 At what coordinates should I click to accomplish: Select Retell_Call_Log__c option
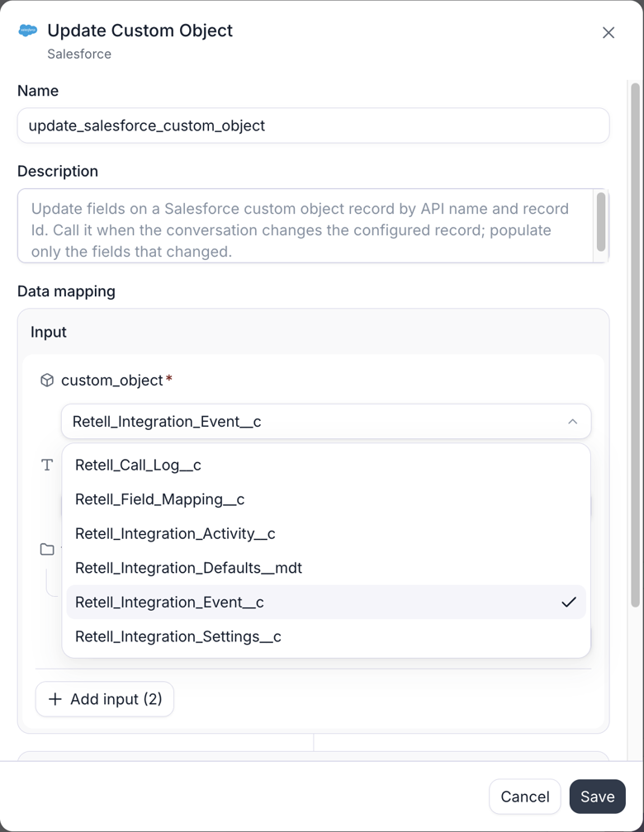pyautogui.click(x=326, y=466)
